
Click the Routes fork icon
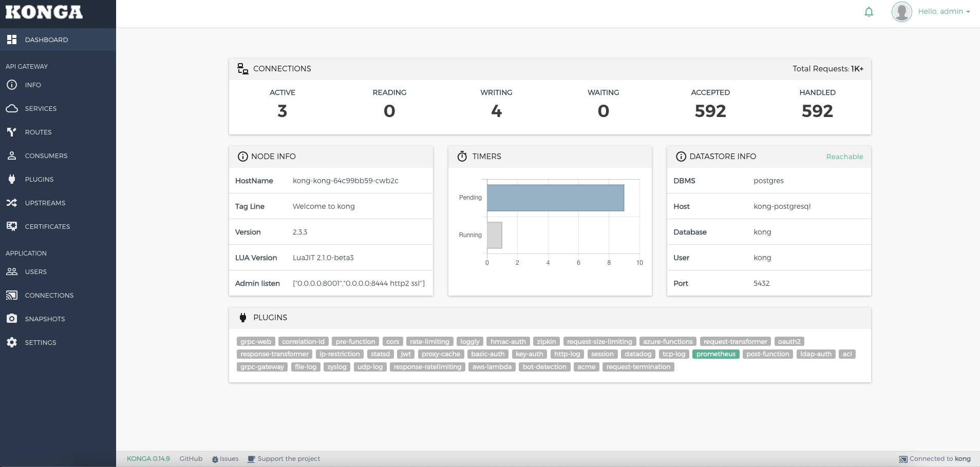click(x=12, y=132)
